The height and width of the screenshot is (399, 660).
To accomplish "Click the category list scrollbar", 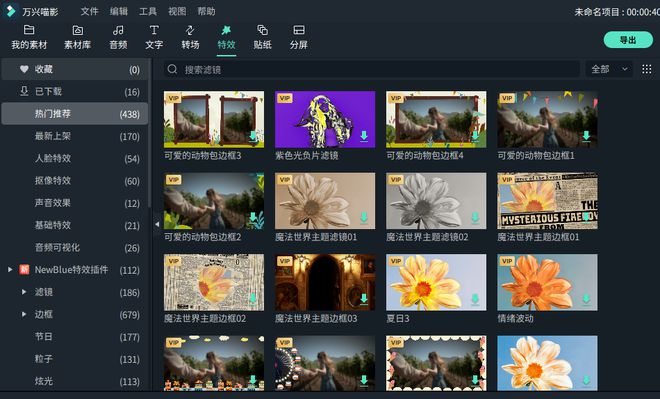I will point(150,133).
